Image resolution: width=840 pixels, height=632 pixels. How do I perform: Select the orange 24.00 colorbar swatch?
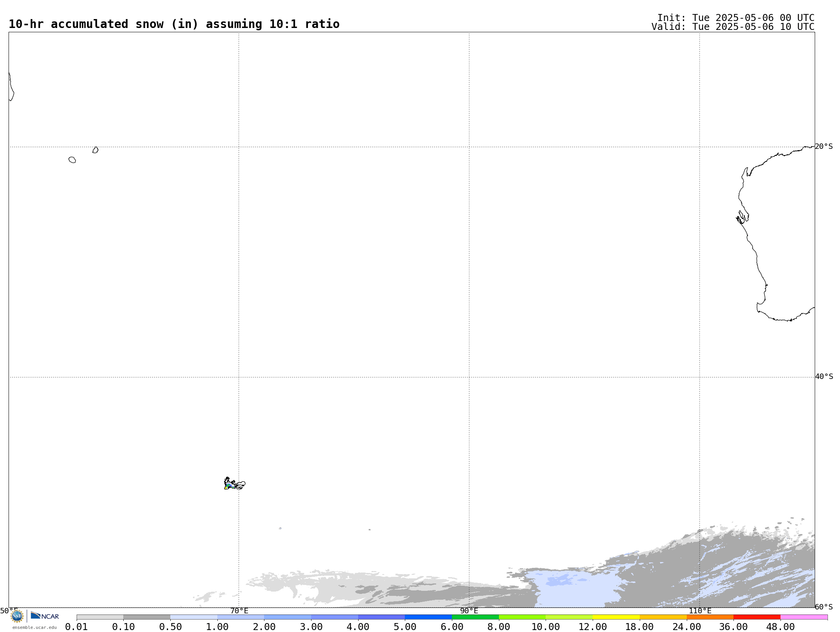[x=710, y=617]
